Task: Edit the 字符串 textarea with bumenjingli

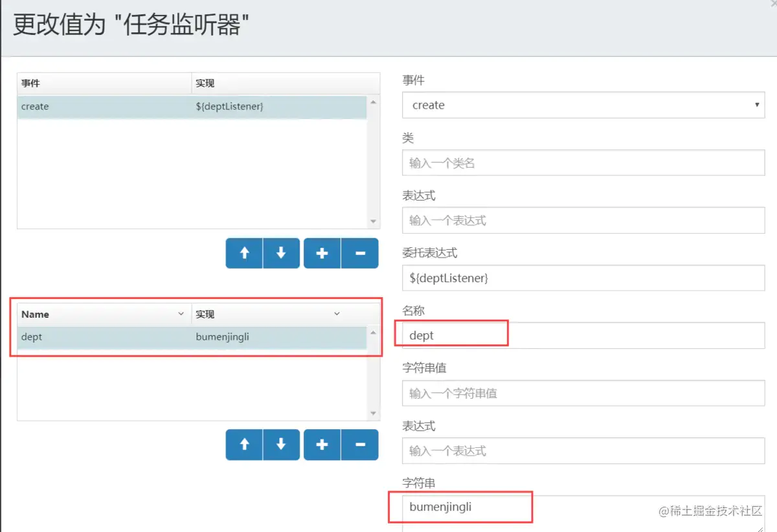Action: (583, 514)
